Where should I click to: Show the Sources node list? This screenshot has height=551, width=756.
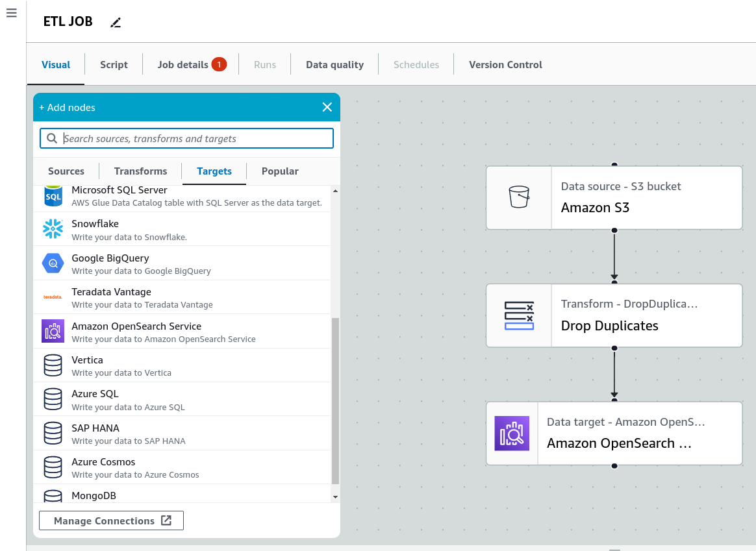(66, 171)
